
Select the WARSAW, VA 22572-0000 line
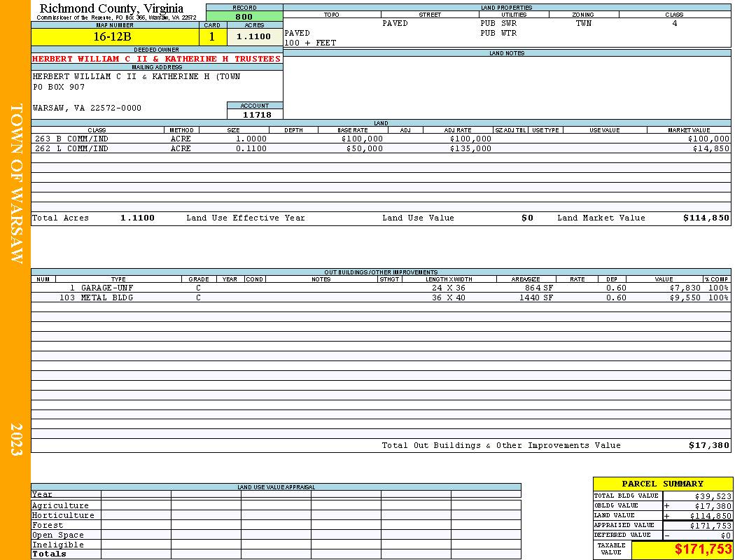(x=87, y=108)
